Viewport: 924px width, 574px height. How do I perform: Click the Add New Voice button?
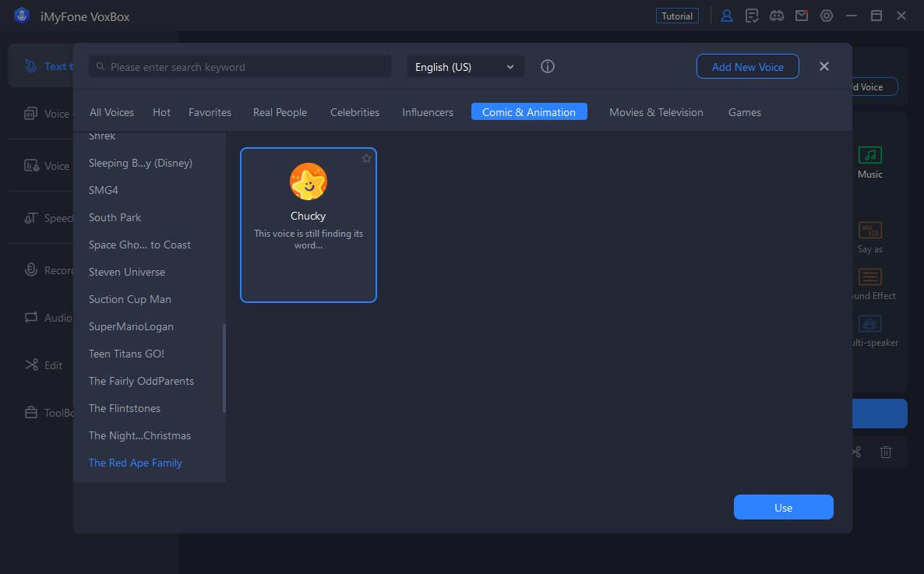pyautogui.click(x=747, y=67)
